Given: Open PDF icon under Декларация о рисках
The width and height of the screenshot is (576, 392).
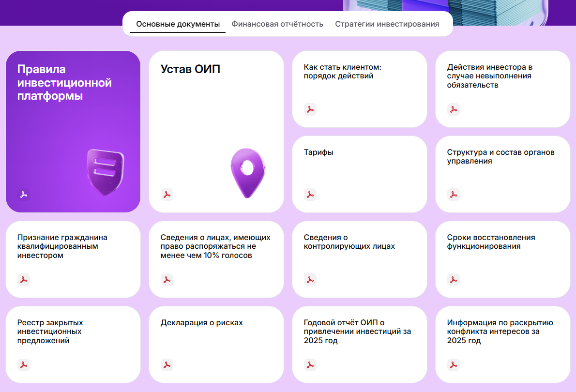Looking at the screenshot, I should pyautogui.click(x=167, y=365).
